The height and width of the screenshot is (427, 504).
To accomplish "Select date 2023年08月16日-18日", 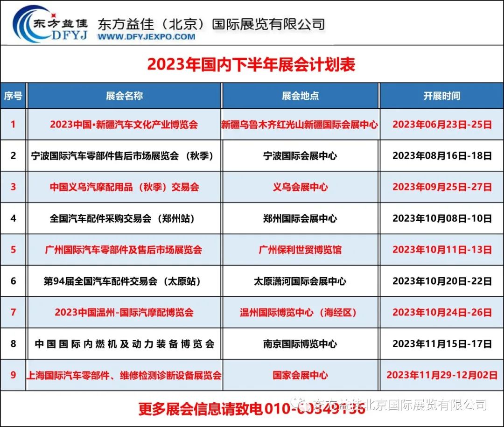I will (x=442, y=155).
